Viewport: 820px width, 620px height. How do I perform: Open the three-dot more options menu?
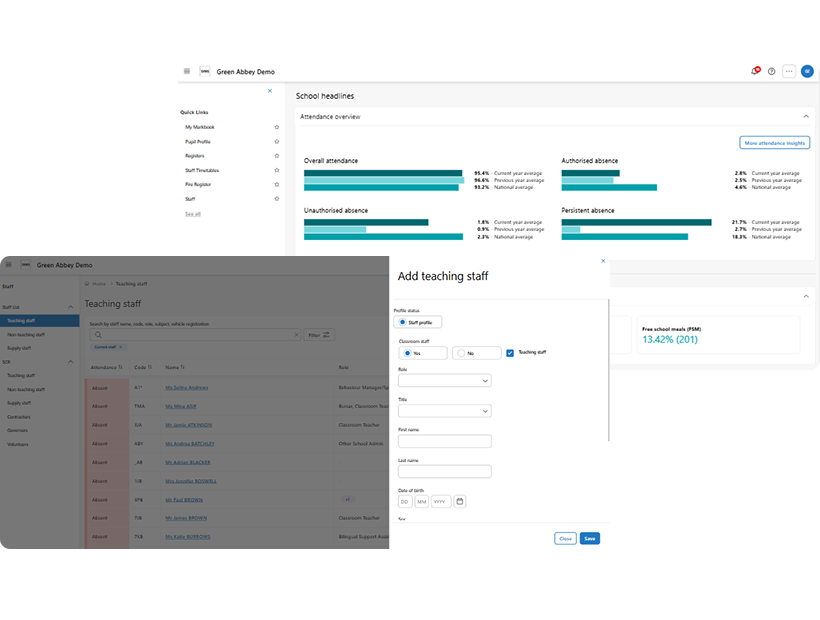click(788, 72)
